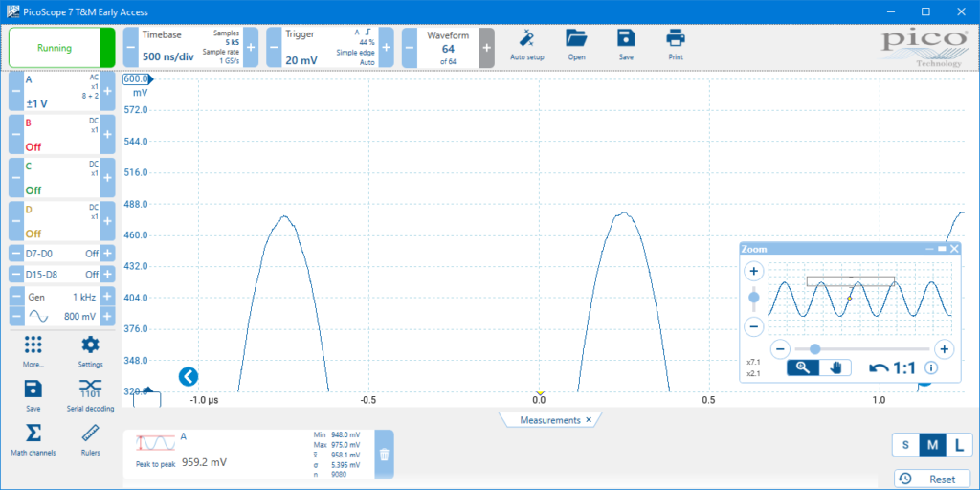Viewport: 980px width, 490px height.
Task: Undo zoom with the back arrow icon
Action: tap(879, 368)
